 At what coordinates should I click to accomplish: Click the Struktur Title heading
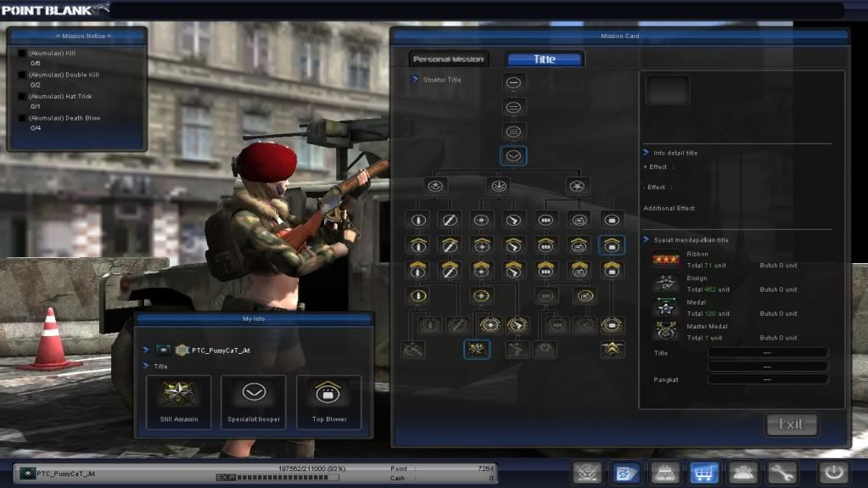[x=442, y=80]
